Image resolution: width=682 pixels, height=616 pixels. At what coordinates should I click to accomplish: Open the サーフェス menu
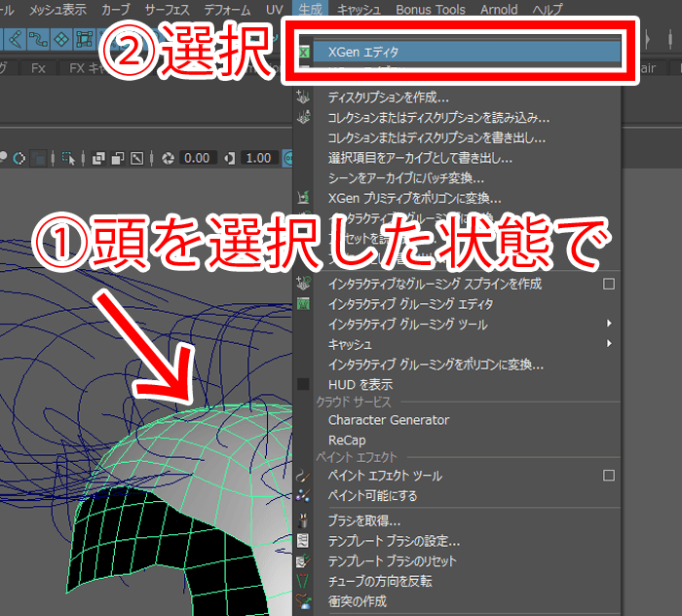coord(167,10)
